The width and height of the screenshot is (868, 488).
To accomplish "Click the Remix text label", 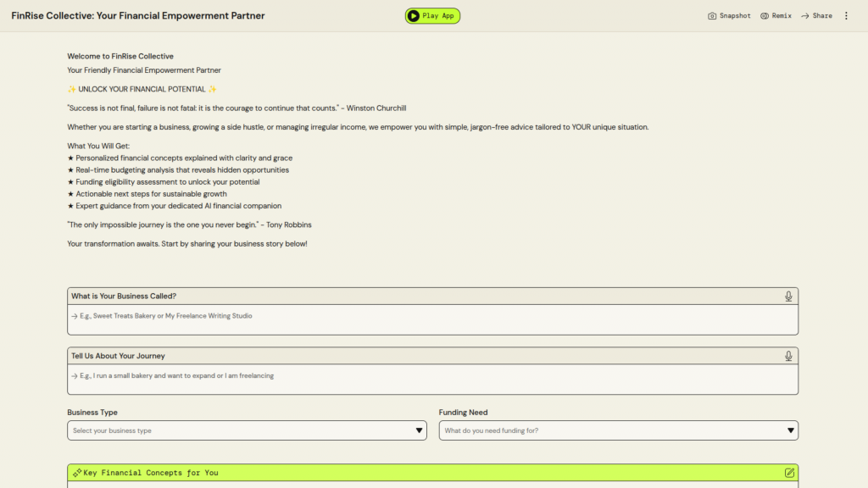I will pos(782,16).
